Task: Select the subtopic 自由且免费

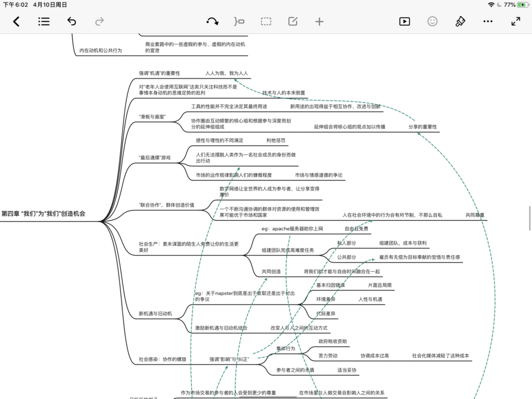Action: pos(356,229)
